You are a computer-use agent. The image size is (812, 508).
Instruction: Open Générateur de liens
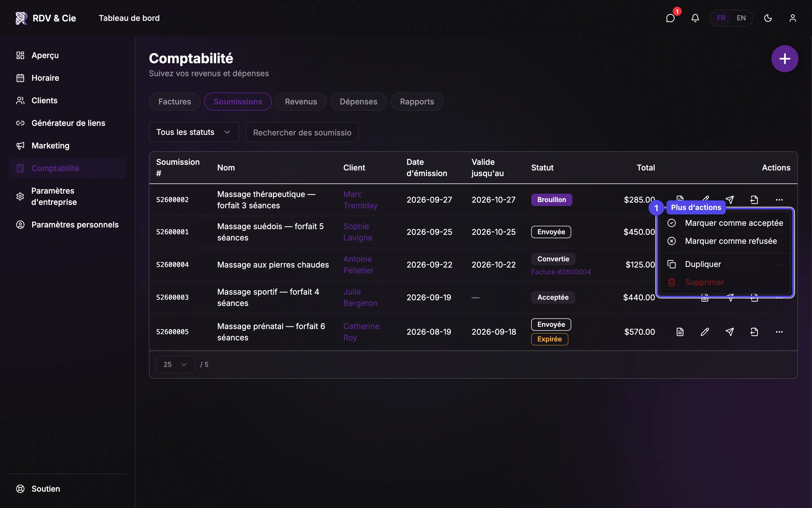tap(67, 123)
